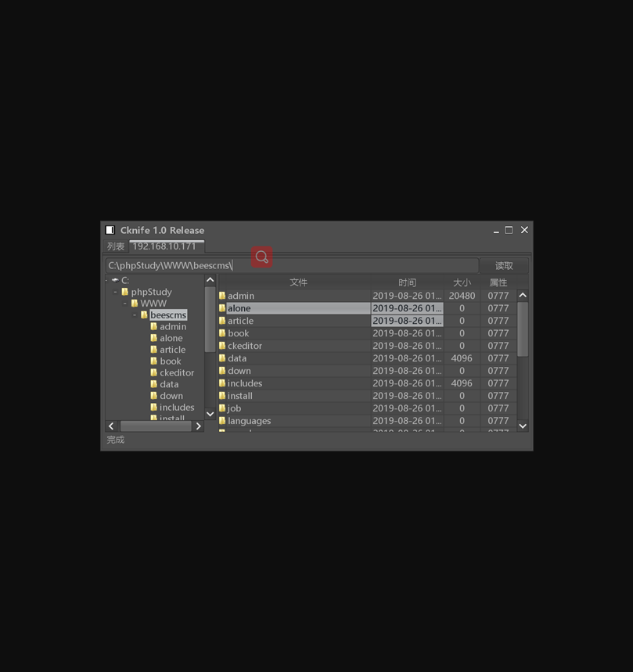Click the Cknife app icon in title bar

click(x=110, y=230)
